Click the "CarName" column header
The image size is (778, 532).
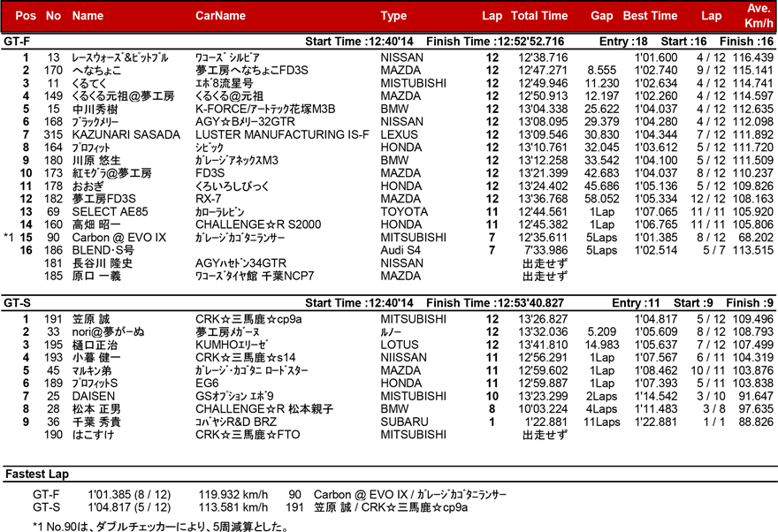click(x=220, y=16)
